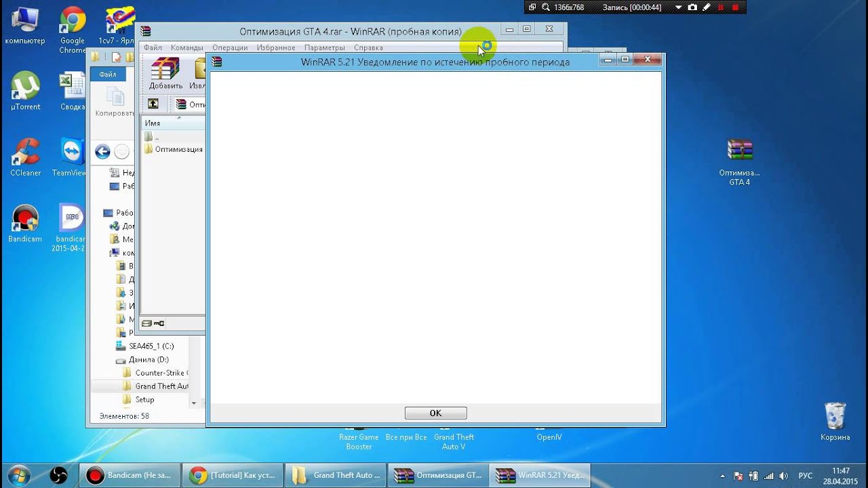The image size is (868, 488).
Task: Open the Windows Start menu
Action: (18, 475)
